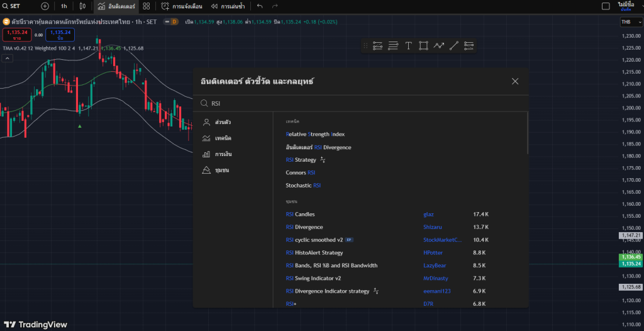Screen dimensions: 644x331
Task: Click the red sell price button 1,135.24
Action: (17, 35)
